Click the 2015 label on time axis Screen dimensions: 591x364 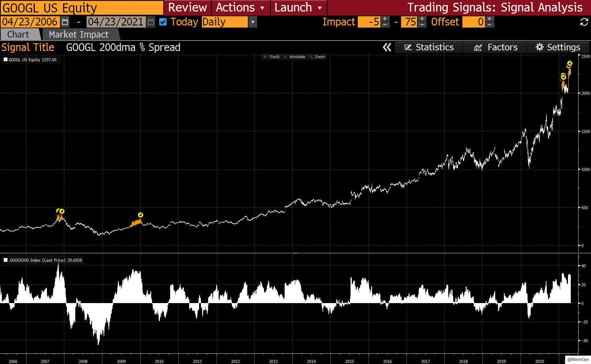click(349, 361)
